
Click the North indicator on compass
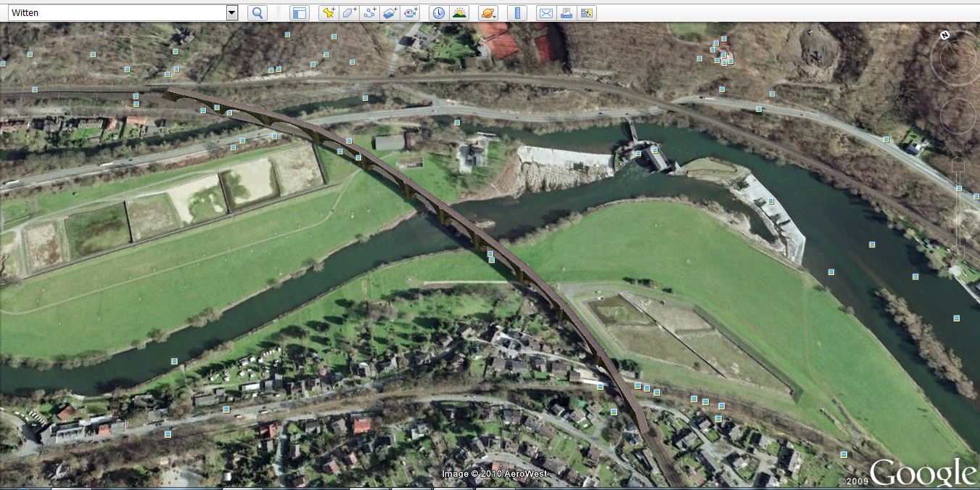point(944,35)
